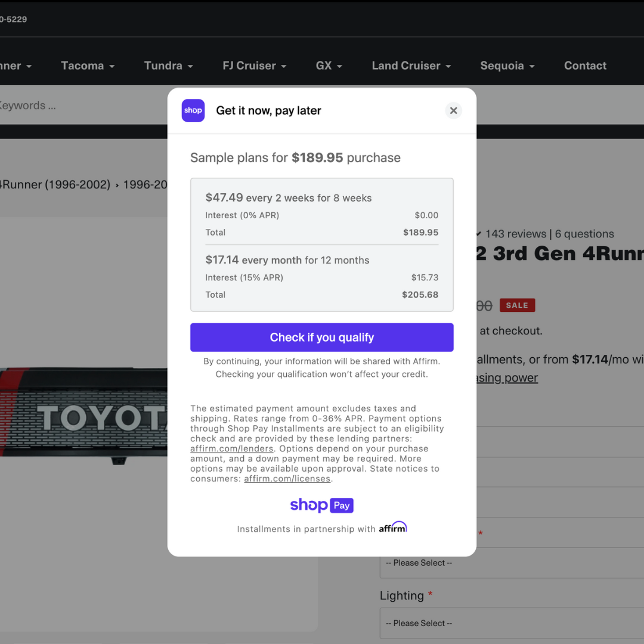Open the affirm.com/licenses link
This screenshot has width=644, height=644.
pos(287,478)
